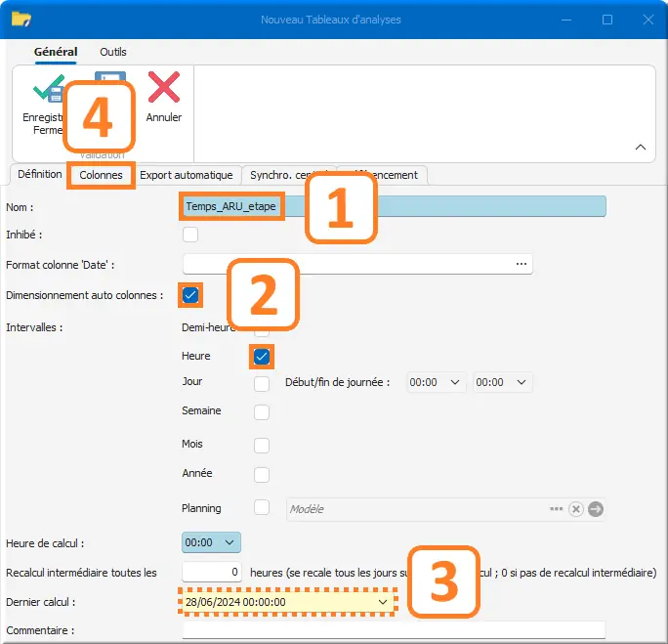Viewport: 668px width, 644px height.
Task: Click the Dernier calcul label
Action: click(40, 602)
